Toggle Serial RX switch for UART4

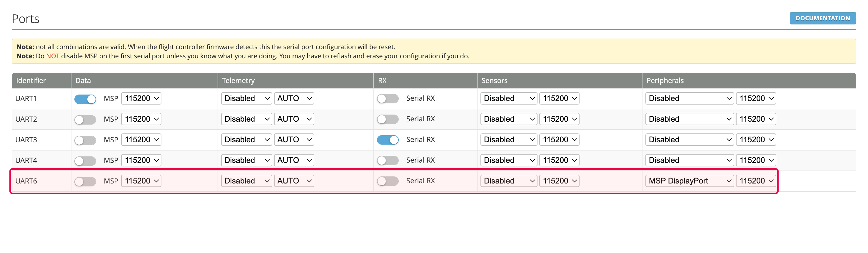[388, 161]
